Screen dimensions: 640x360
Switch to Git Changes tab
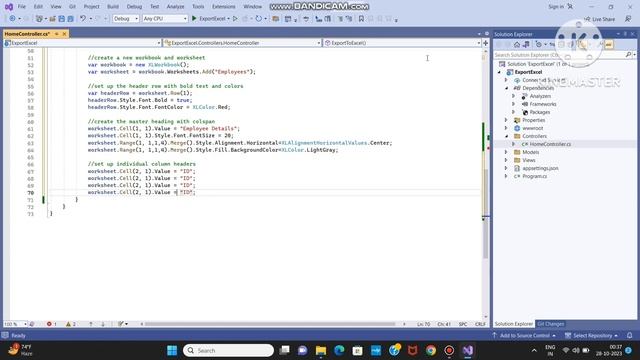point(551,324)
